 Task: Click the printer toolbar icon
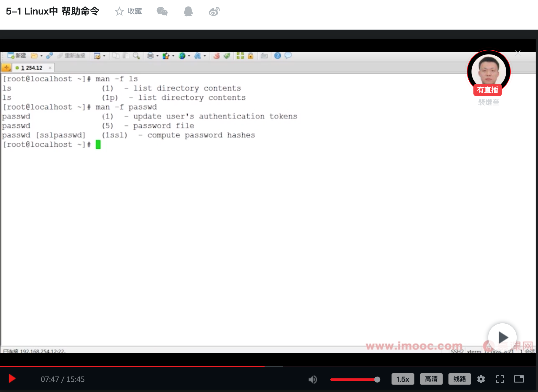[150, 56]
